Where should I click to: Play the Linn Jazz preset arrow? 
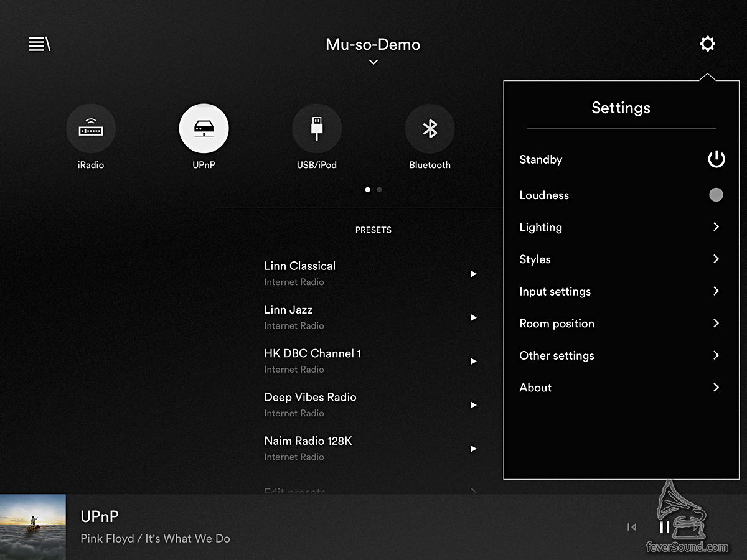474,317
